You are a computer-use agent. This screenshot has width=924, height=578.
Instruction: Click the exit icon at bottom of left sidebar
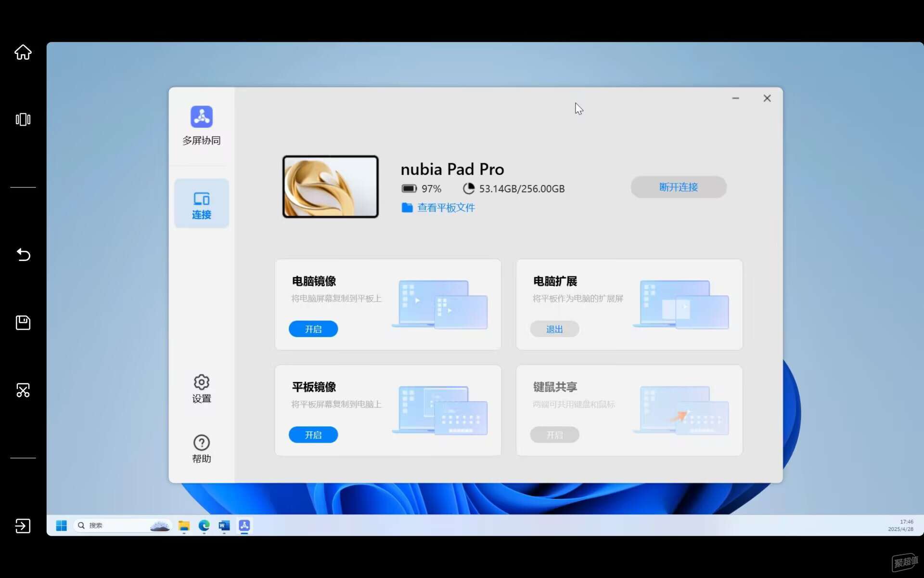23,525
